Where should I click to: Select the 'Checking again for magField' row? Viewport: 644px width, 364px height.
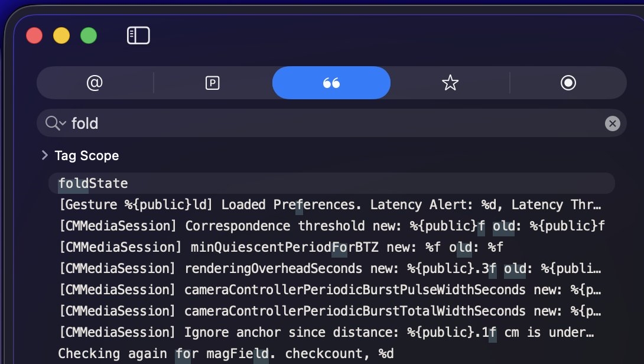click(x=331, y=353)
